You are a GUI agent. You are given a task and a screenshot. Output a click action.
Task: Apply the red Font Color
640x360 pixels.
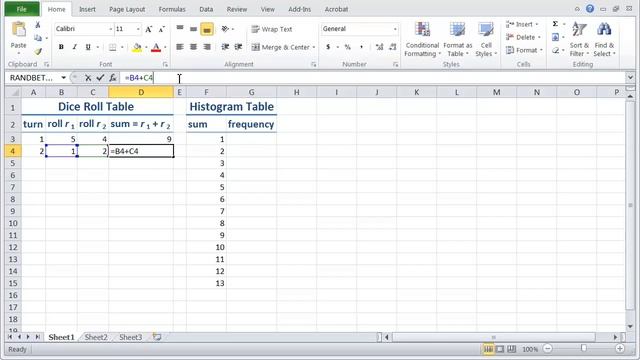(156, 47)
